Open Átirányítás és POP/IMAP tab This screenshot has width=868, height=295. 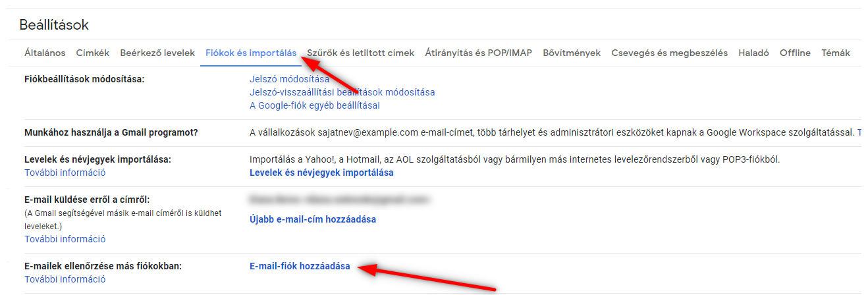(x=478, y=53)
